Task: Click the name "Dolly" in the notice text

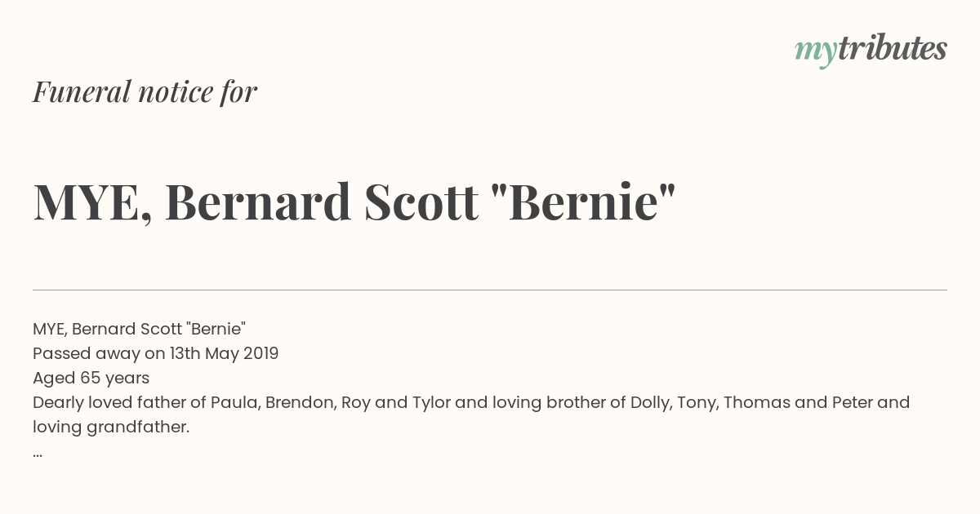Action: click(x=649, y=402)
